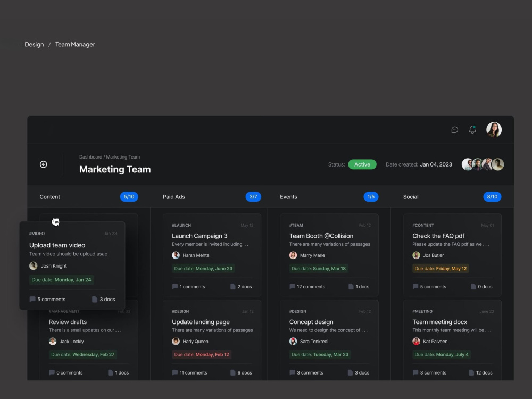
Task: Click the #CONTENT tag label
Action: [423, 225]
